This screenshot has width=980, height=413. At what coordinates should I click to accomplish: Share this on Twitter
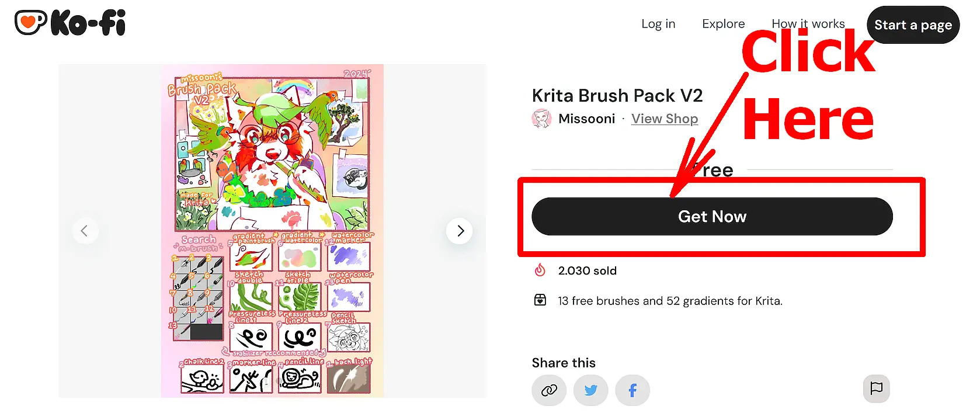[x=590, y=390]
